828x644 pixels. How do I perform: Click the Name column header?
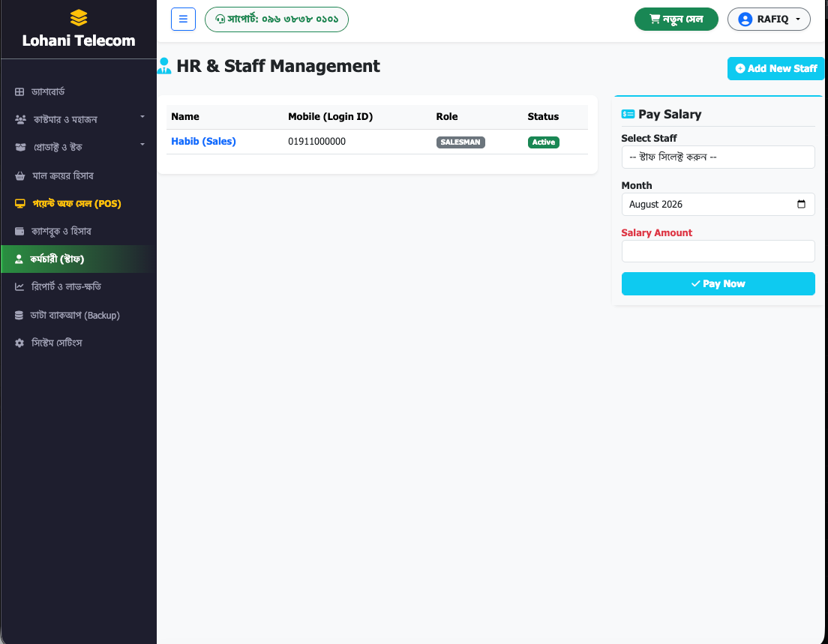[185, 117]
